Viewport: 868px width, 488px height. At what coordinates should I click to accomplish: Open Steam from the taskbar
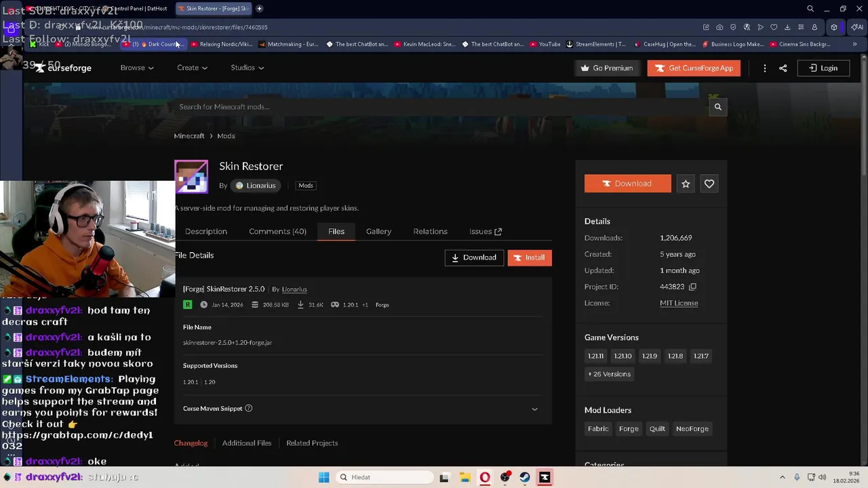point(525,477)
